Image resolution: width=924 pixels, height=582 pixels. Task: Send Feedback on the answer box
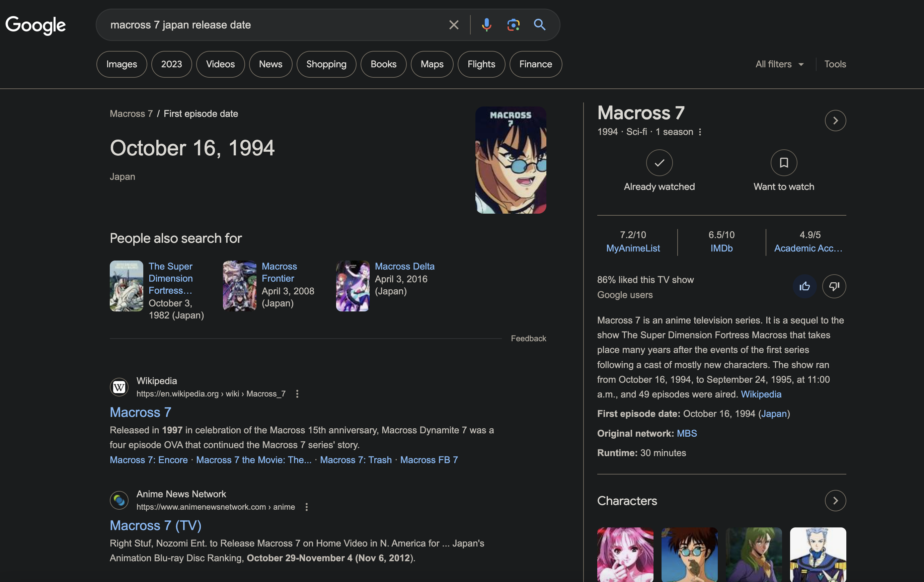(x=528, y=338)
